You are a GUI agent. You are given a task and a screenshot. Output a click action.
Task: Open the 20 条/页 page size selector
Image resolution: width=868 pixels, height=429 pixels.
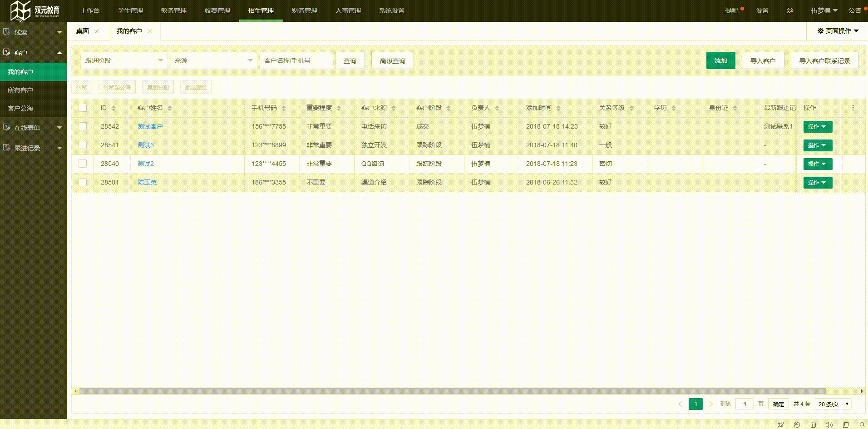(833, 404)
